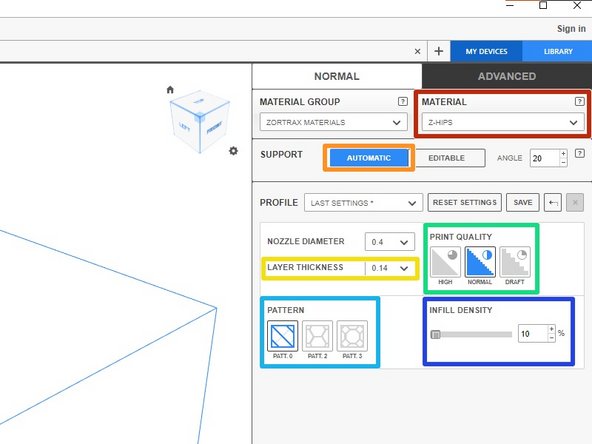Close the current file tab
This screenshot has width=592, height=444.
point(417,51)
